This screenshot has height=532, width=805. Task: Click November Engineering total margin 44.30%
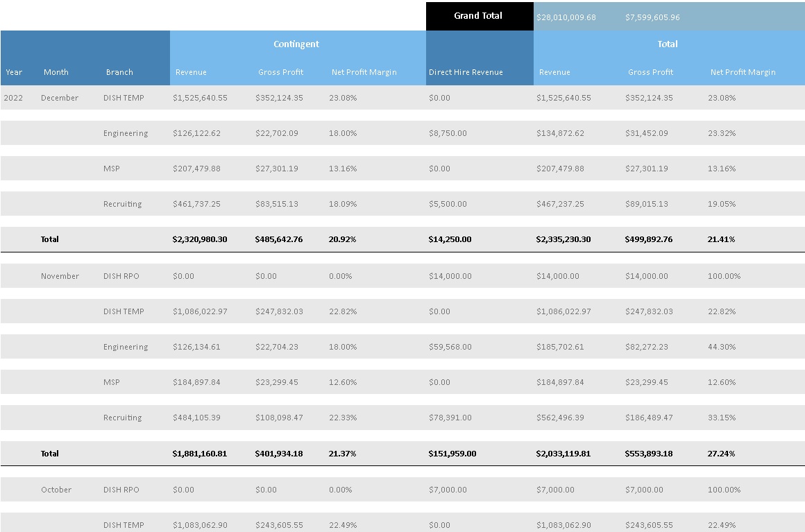tap(721, 347)
